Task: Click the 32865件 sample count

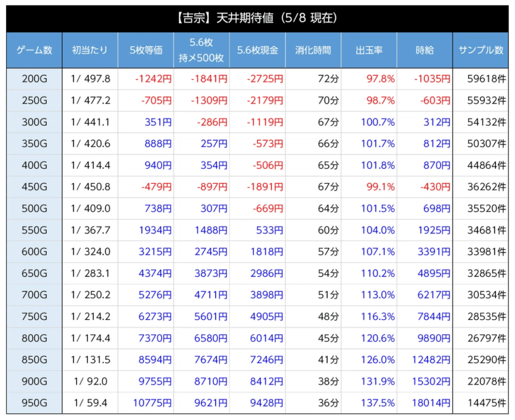Action: coord(487,273)
